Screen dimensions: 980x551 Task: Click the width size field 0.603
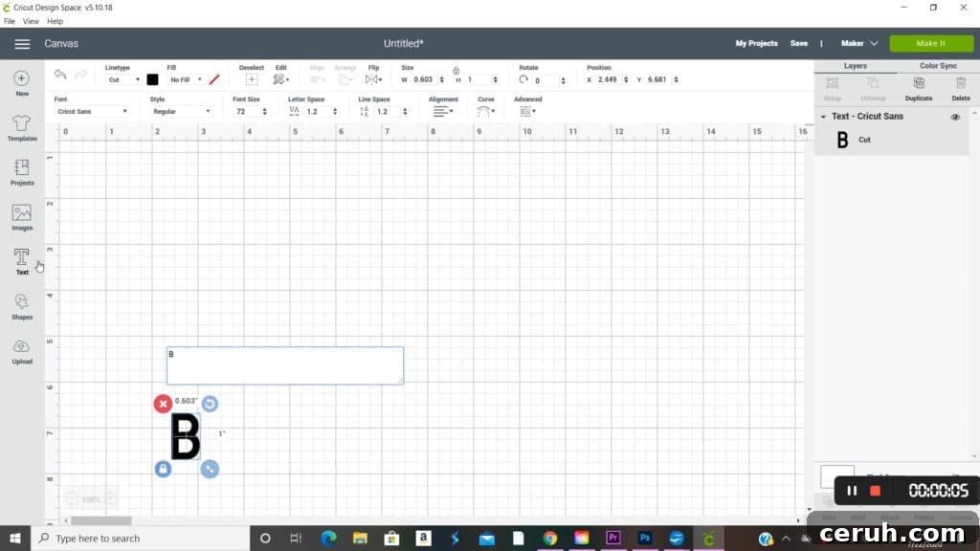[423, 80]
